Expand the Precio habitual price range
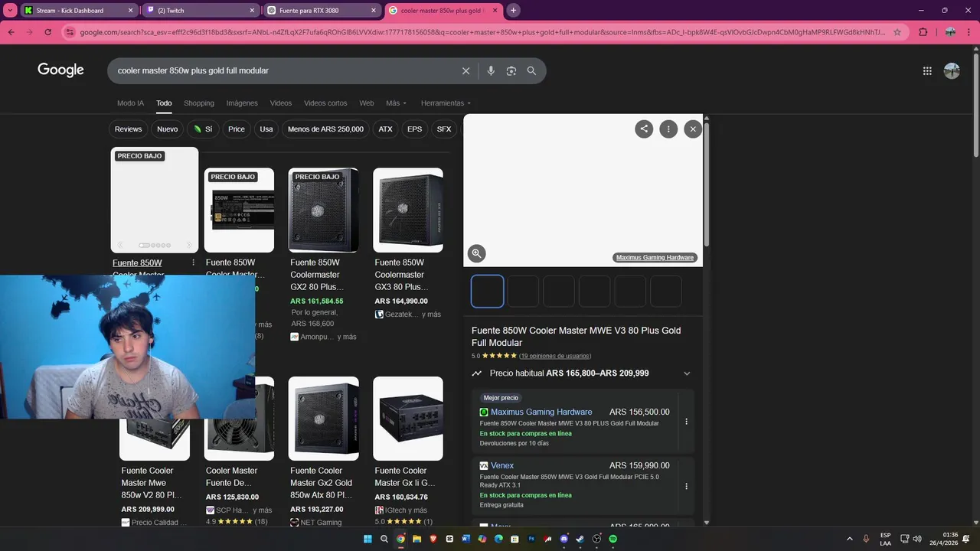The image size is (980, 551). (x=687, y=373)
